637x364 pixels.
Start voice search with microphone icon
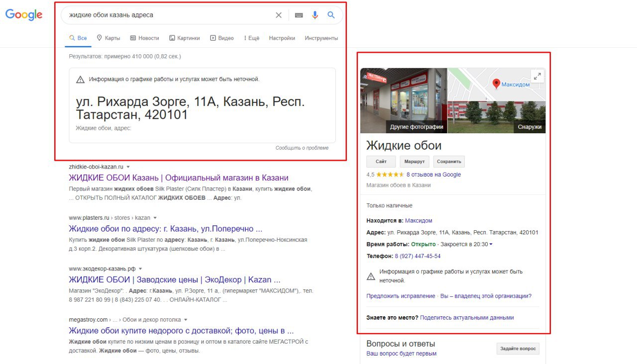click(x=315, y=15)
